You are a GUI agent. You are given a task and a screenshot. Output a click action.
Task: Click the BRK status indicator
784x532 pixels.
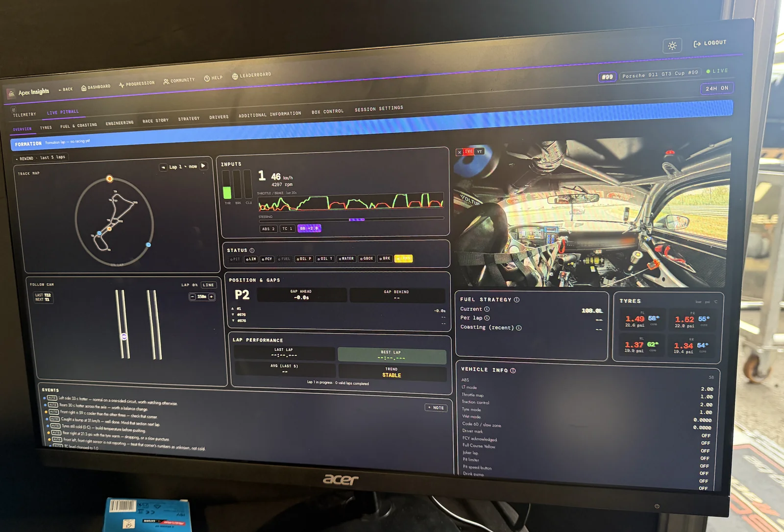click(385, 258)
